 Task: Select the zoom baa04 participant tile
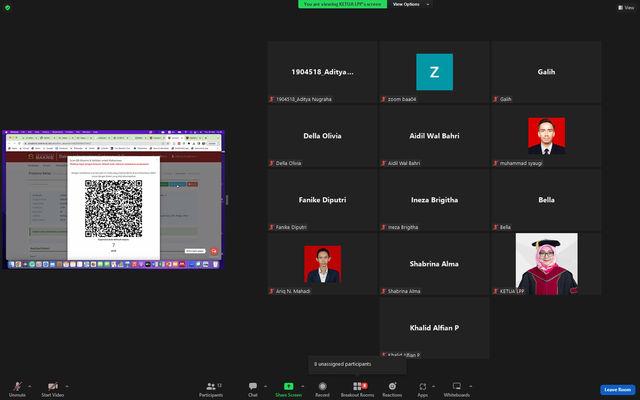pos(434,72)
